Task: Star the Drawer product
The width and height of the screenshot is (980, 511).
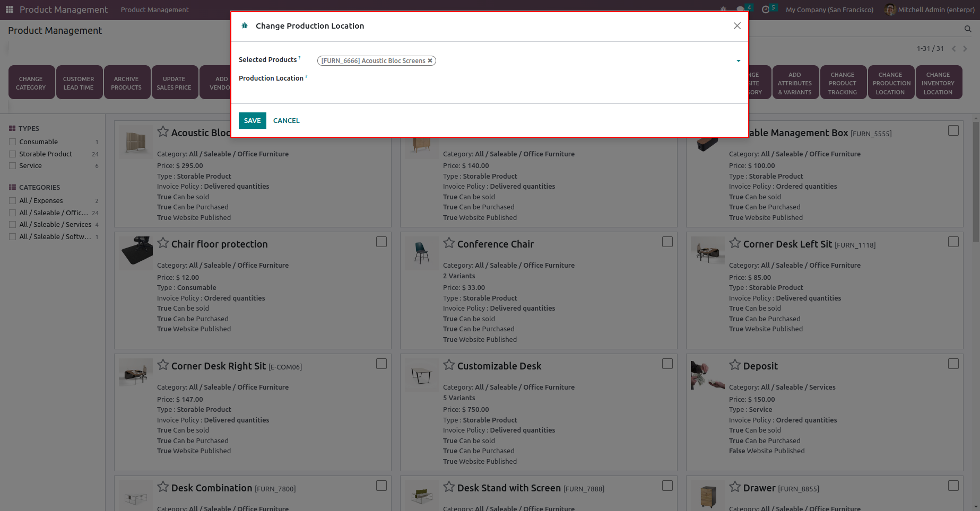Action: pos(735,487)
